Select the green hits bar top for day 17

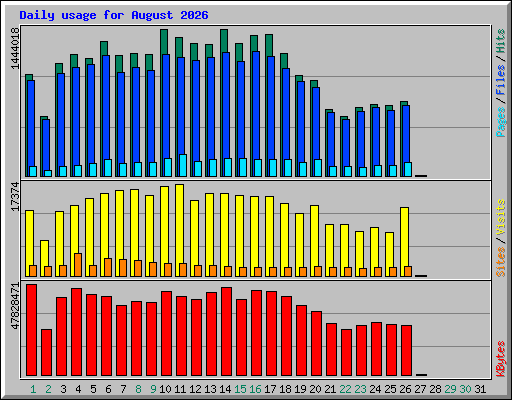tap(269, 45)
